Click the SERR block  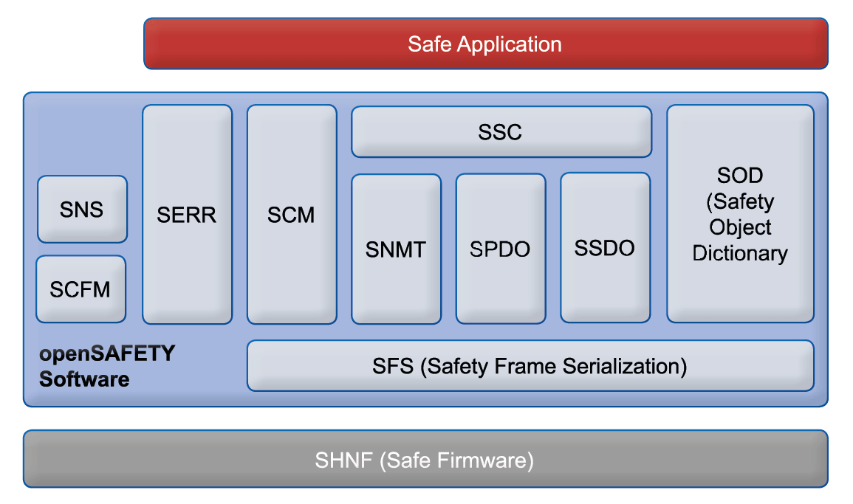coord(187,214)
